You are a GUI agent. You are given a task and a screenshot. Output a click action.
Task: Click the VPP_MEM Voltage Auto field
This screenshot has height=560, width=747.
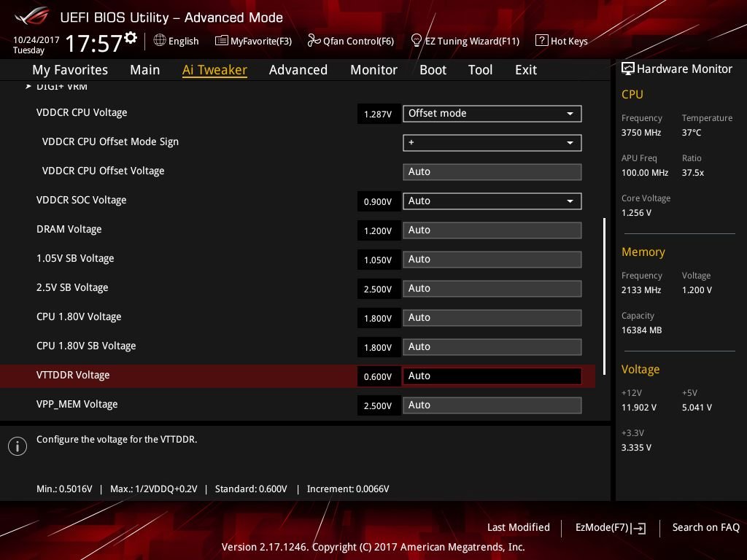(x=492, y=405)
